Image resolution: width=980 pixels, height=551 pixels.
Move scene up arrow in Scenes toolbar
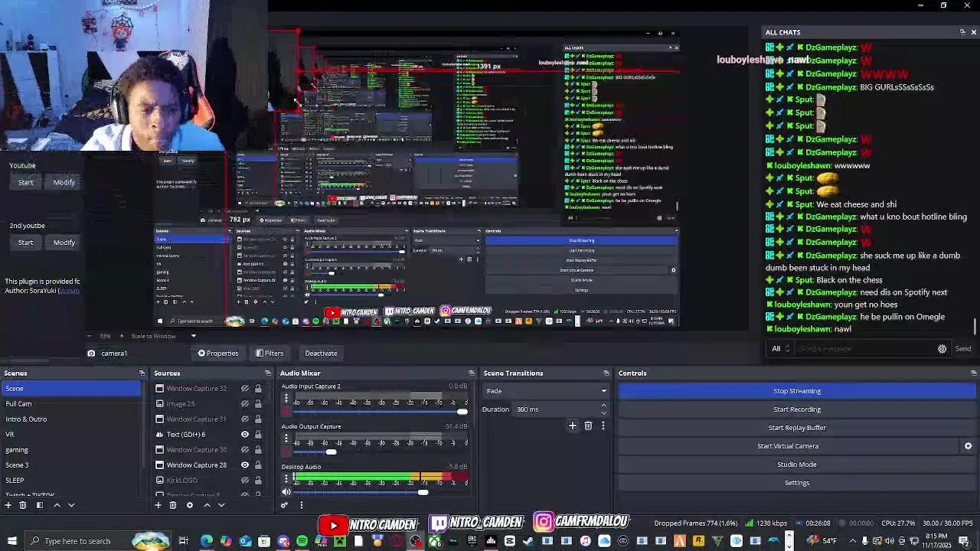[57, 505]
